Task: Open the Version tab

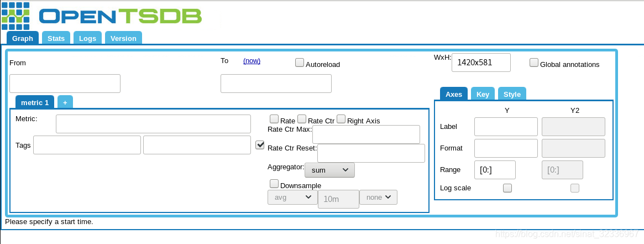Action: coord(123,38)
